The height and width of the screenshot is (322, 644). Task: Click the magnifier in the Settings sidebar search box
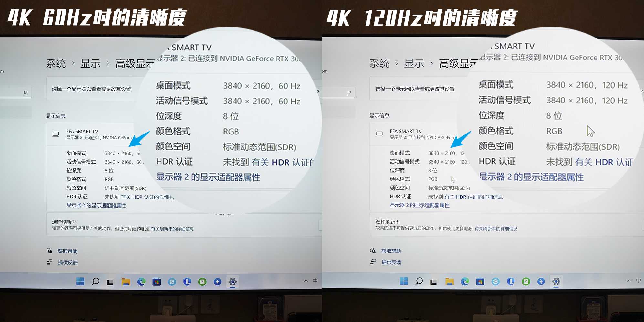pyautogui.click(x=25, y=92)
